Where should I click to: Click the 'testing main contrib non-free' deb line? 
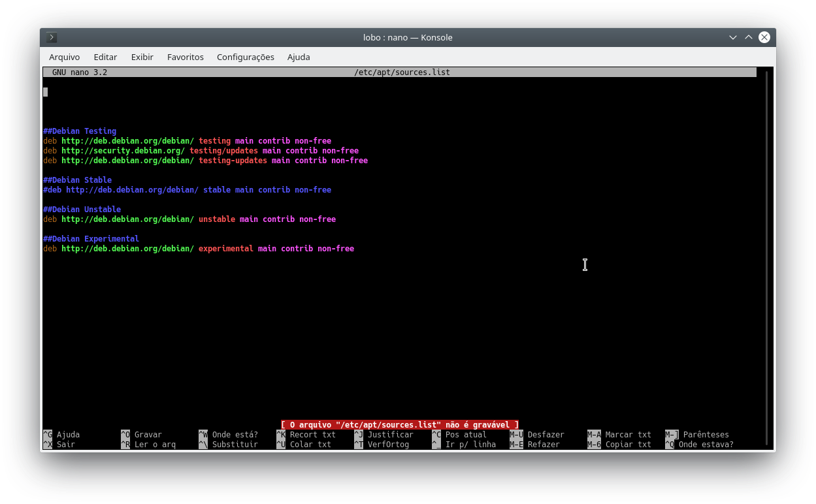coord(187,141)
